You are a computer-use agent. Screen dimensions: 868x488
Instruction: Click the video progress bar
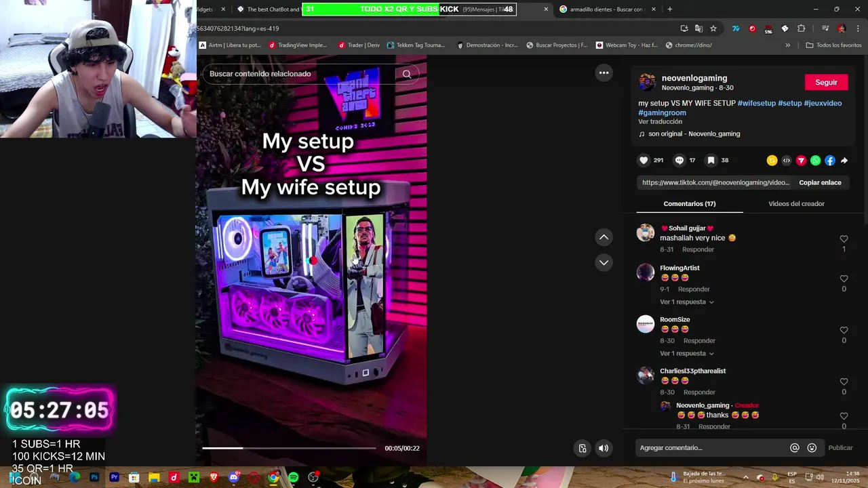[289, 448]
